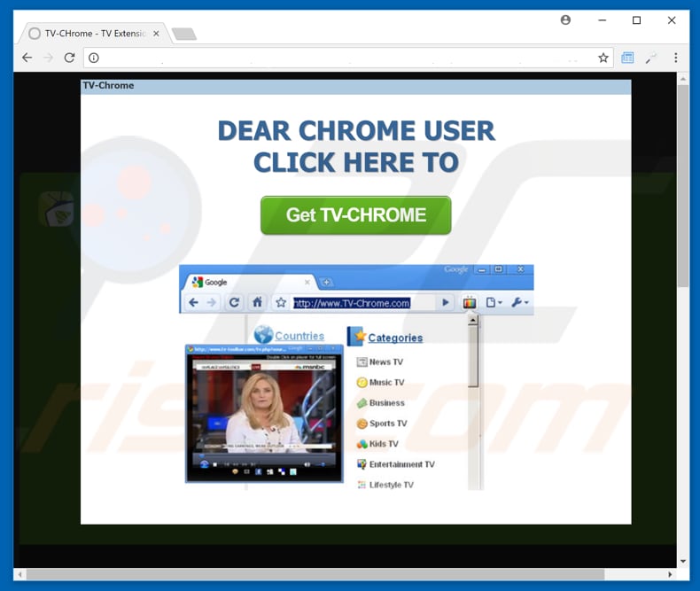Click the wrench icon in embedded browser
The width and height of the screenshot is (700, 591).
tap(519, 303)
